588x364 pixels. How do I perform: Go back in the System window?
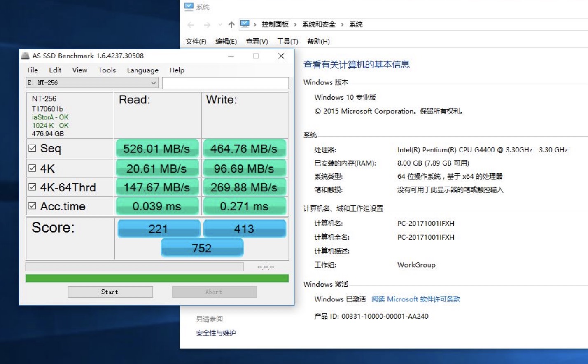tap(191, 25)
